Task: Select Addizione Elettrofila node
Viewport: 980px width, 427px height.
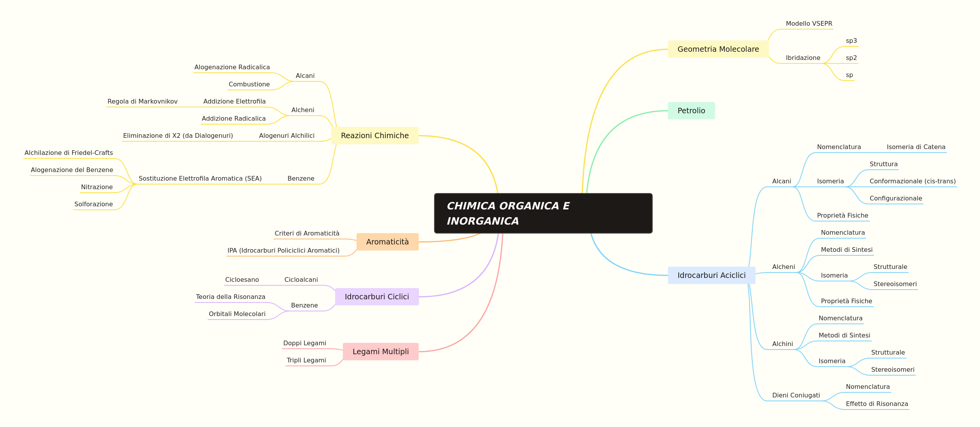Action: click(235, 102)
